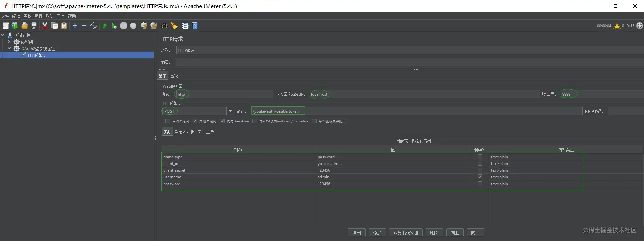Click the blue question mark Help icon
The image size is (644, 241).
tap(195, 26)
